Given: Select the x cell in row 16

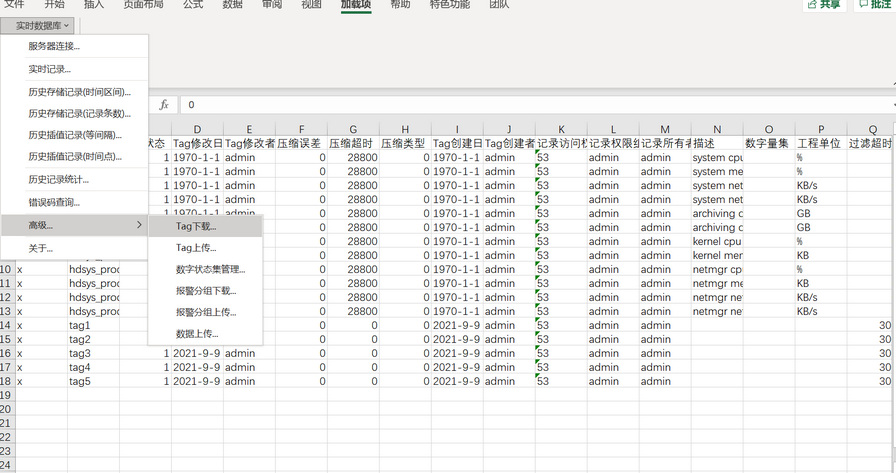Looking at the screenshot, I should click(42, 353).
